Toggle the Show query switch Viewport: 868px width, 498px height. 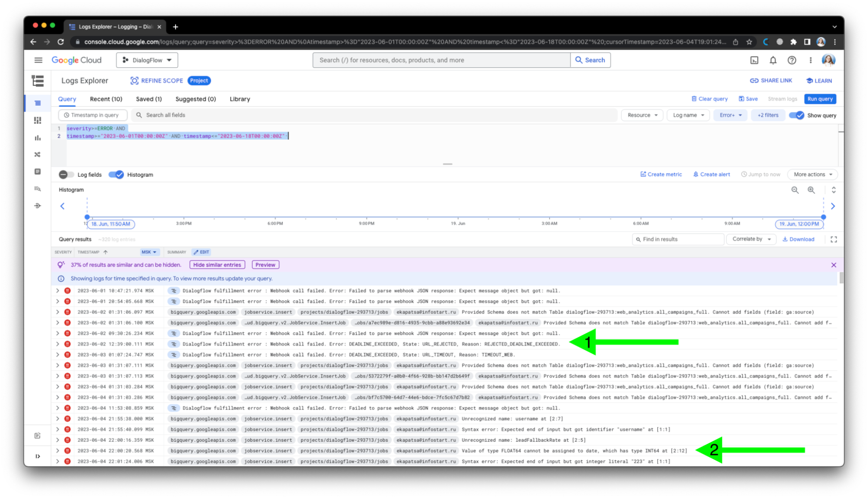(x=796, y=115)
